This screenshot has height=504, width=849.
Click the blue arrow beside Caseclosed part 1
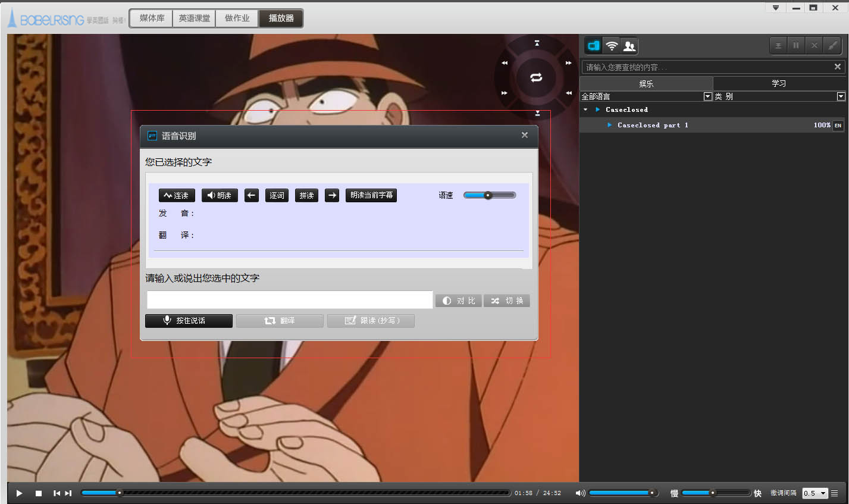[610, 125]
